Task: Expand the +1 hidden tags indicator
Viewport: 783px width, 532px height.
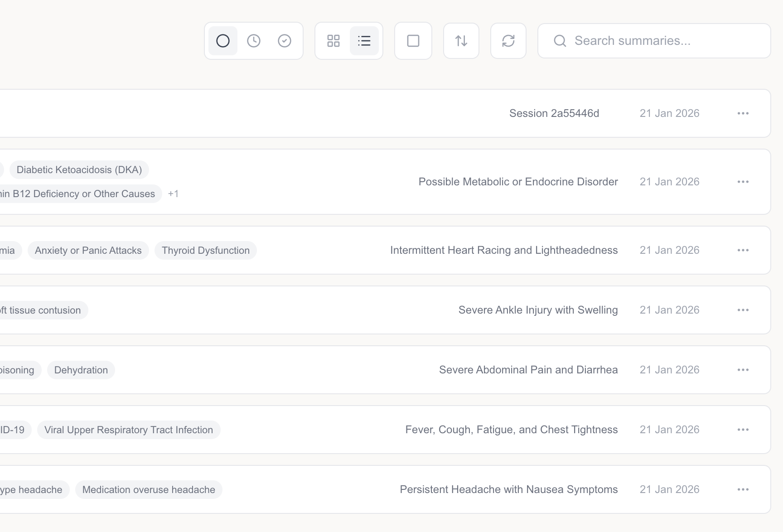Action: pos(173,193)
